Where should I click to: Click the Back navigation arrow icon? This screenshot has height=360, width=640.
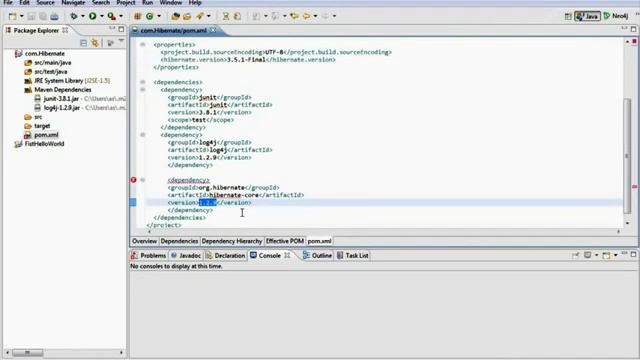click(306, 16)
